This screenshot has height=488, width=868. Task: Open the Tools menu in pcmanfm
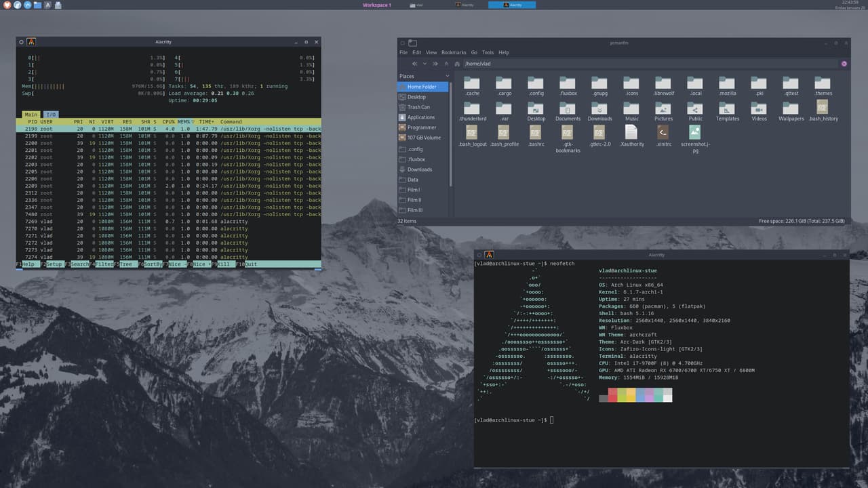487,52
